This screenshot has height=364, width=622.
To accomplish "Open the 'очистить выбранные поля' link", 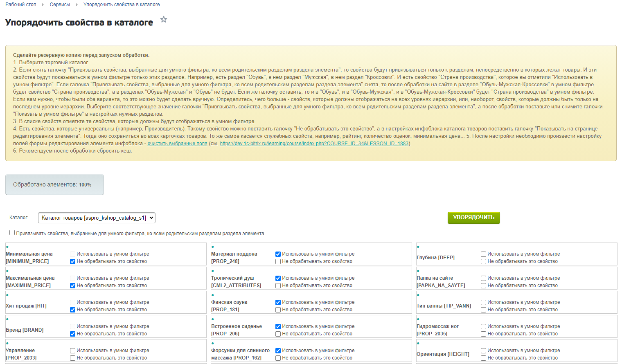I will pos(177,144).
